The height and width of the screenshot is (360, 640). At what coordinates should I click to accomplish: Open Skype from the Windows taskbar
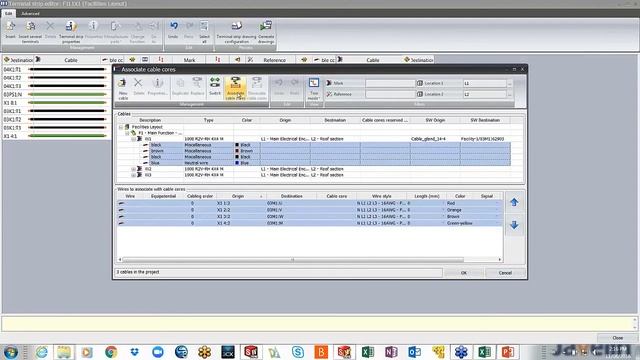click(298, 351)
